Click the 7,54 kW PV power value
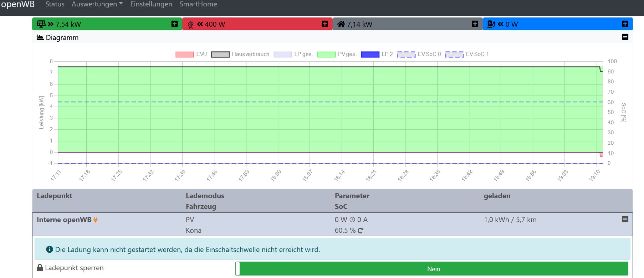 point(68,24)
